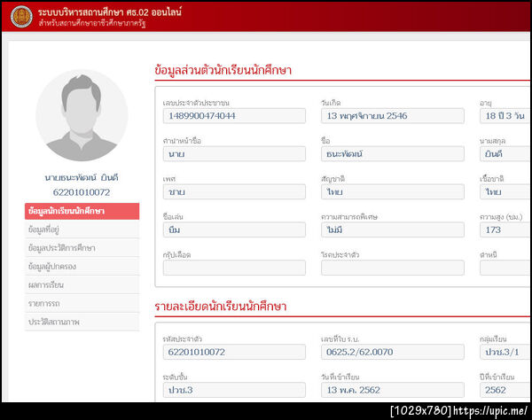Click header title ระบบบริหารสถานศึกษา ศธ.02 ออนไลน์
The width and height of the screenshot is (532, 420).
pos(110,12)
